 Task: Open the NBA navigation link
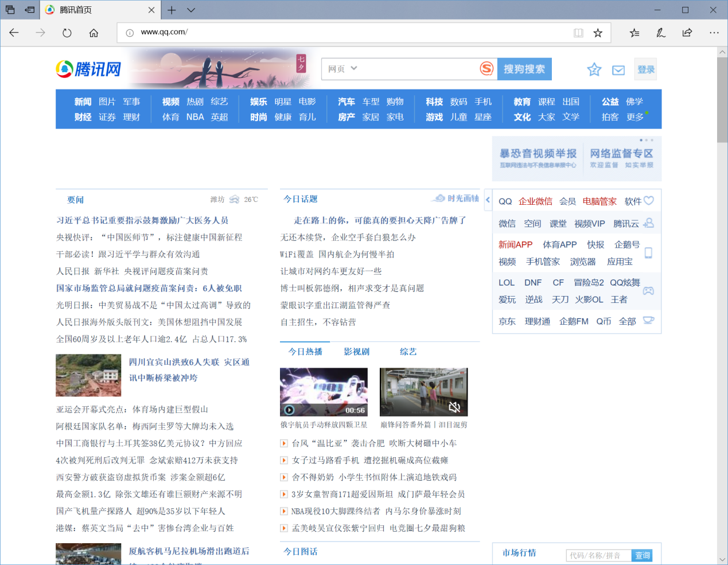[x=195, y=117]
